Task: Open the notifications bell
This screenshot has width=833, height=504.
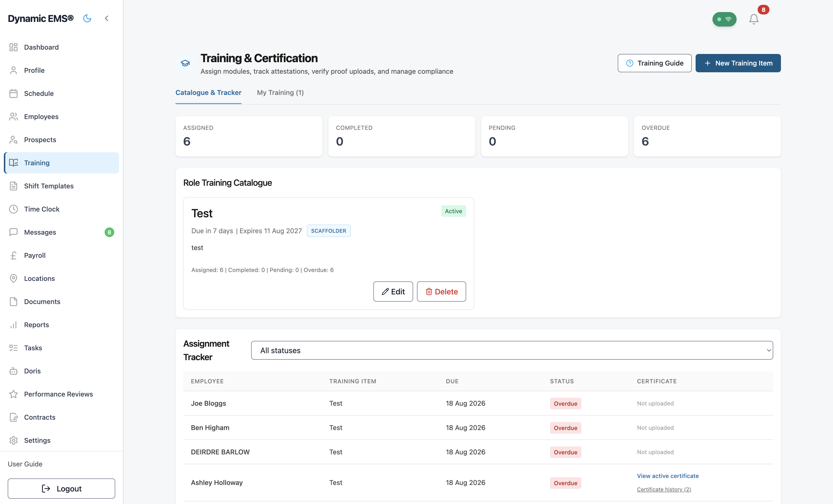Action: coord(753,19)
